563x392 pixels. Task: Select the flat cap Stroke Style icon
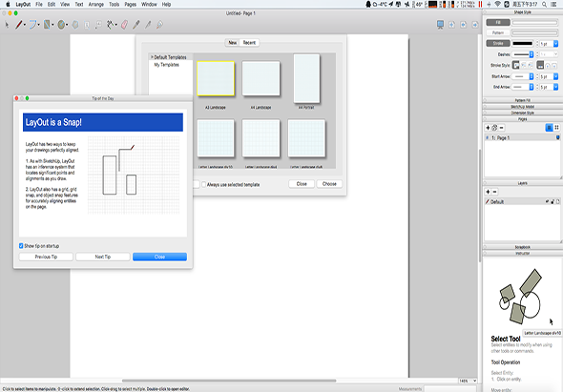pos(540,65)
